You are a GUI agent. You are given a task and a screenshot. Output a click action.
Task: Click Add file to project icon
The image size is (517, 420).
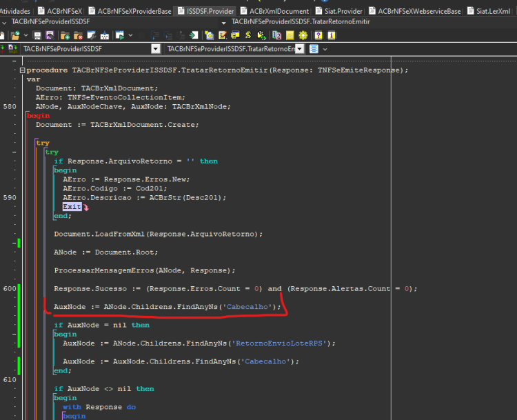tap(65, 35)
